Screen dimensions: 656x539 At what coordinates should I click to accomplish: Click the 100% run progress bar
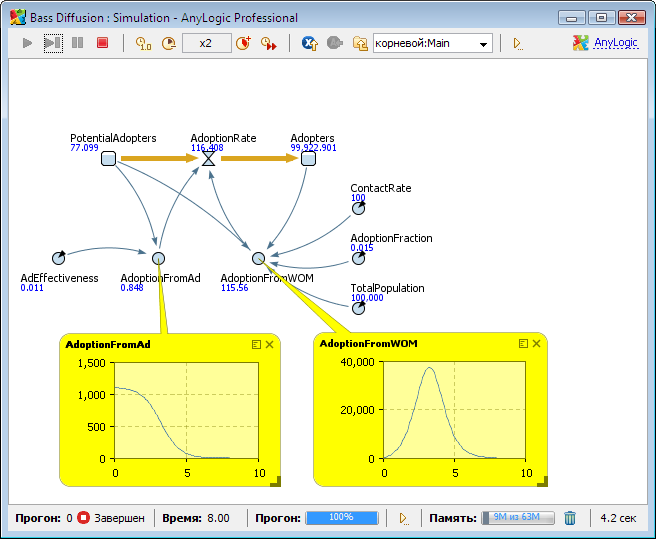coord(342,518)
